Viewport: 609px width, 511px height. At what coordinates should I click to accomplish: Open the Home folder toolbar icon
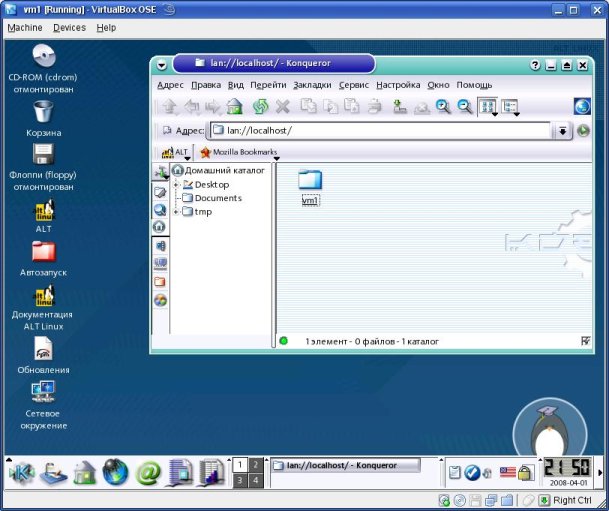coord(235,106)
